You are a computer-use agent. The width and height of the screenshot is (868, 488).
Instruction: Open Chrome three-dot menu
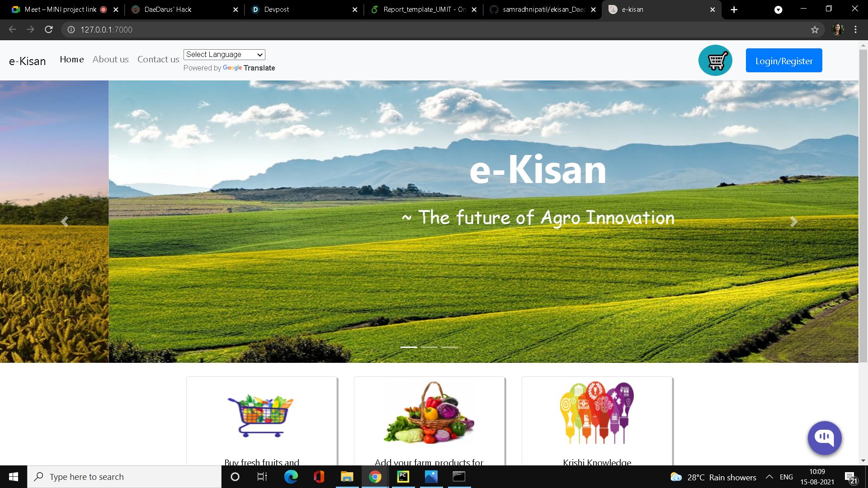855,30
